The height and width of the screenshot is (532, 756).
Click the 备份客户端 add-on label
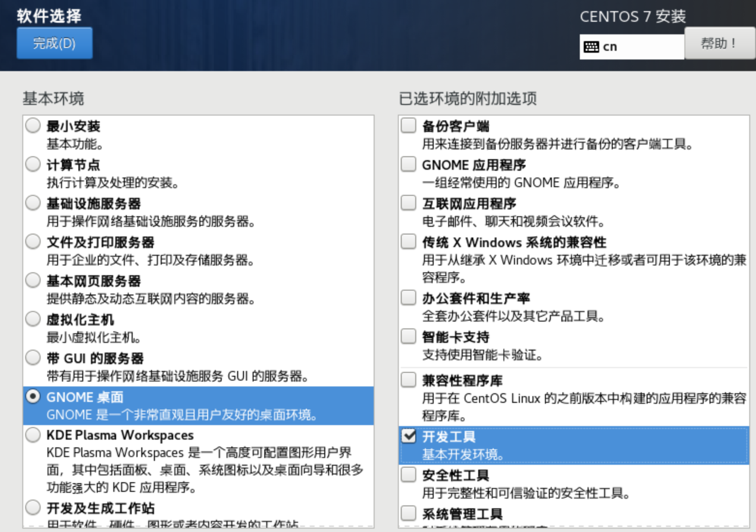[455, 126]
